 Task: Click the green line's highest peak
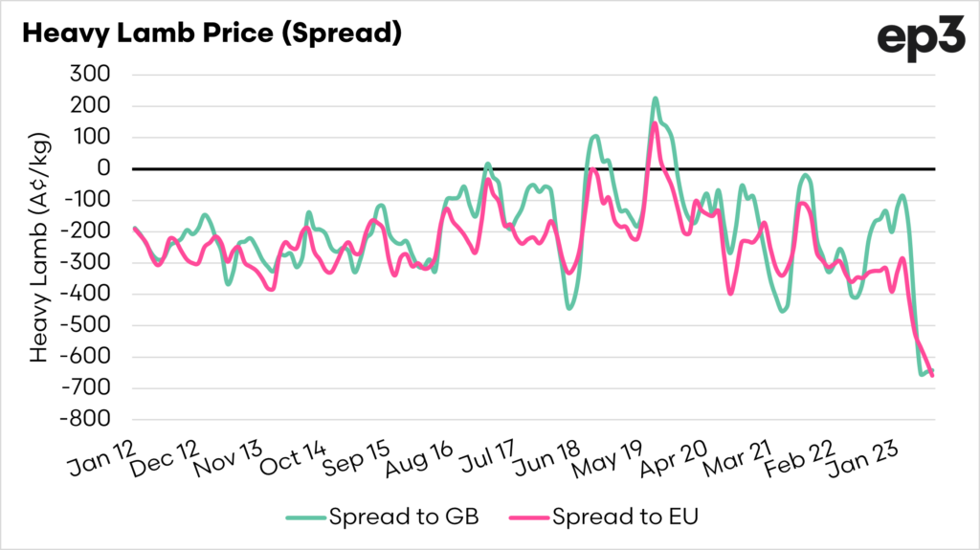(x=656, y=98)
